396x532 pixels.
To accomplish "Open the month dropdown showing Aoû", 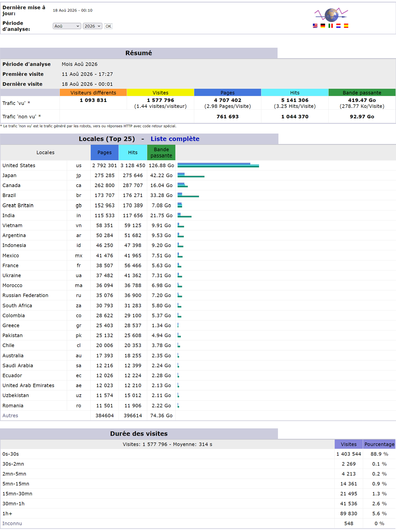I will [67, 26].
